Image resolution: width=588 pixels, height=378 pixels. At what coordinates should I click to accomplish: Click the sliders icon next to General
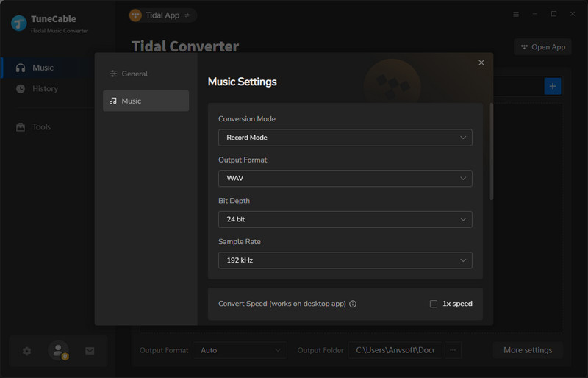coord(113,74)
